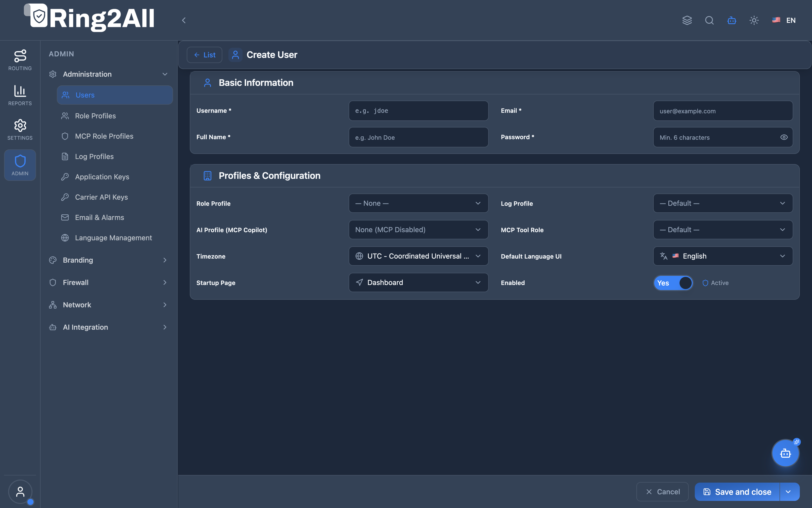
Task: Open search with the magnifier icon
Action: tap(709, 20)
